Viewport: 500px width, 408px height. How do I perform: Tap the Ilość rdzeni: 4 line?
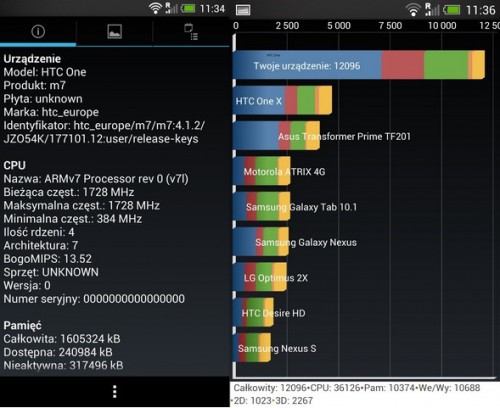pyautogui.click(x=39, y=232)
